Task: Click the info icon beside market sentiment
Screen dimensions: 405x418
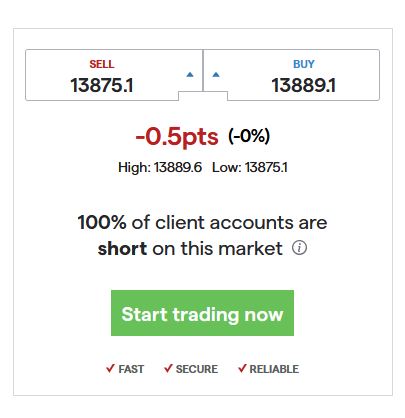Action: coord(299,248)
